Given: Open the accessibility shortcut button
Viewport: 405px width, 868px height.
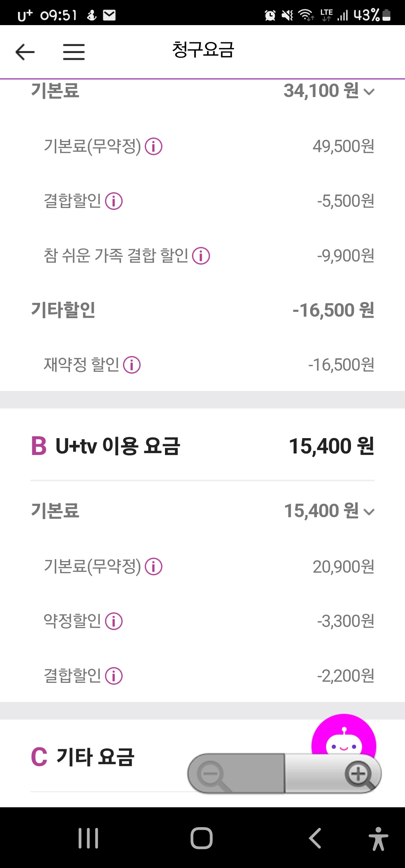Looking at the screenshot, I should (378, 839).
